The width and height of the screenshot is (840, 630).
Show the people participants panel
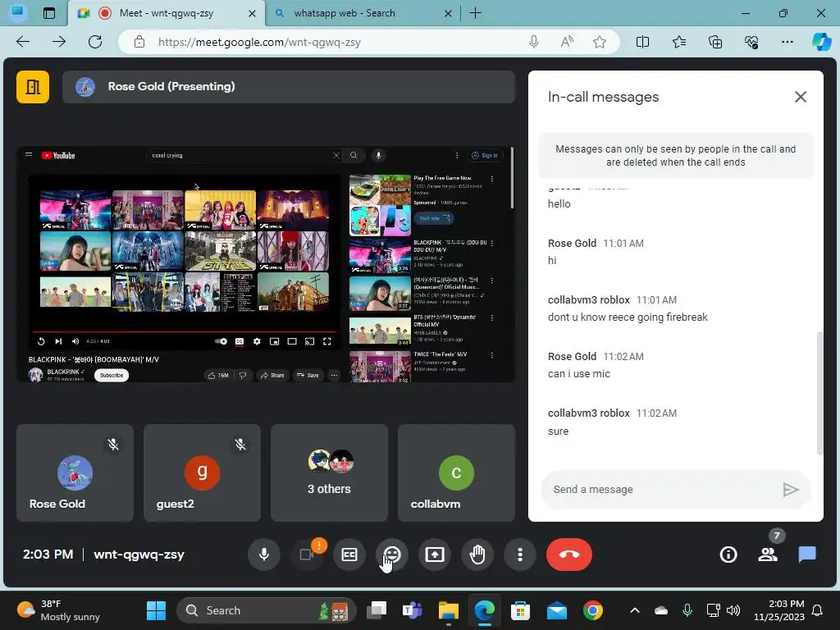(768, 555)
